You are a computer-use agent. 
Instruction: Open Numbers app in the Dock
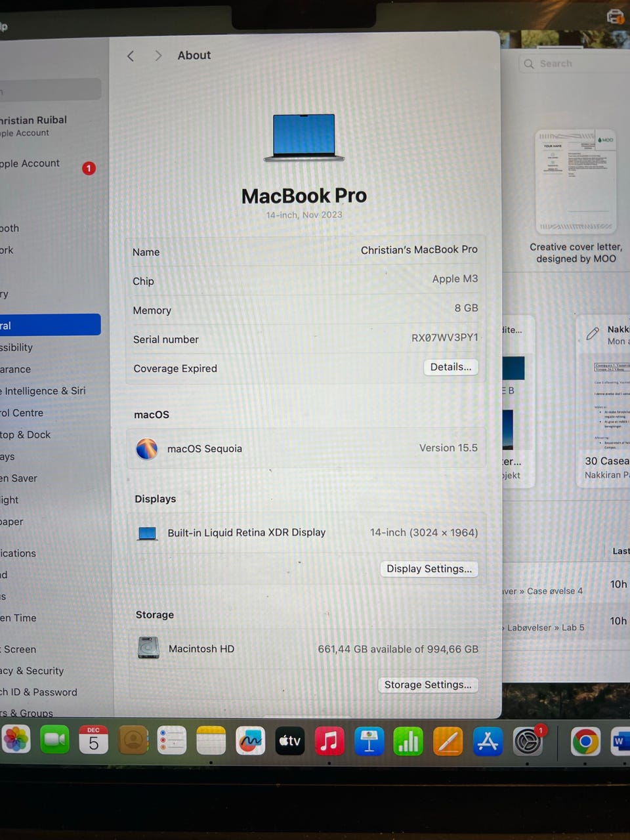[x=408, y=742]
